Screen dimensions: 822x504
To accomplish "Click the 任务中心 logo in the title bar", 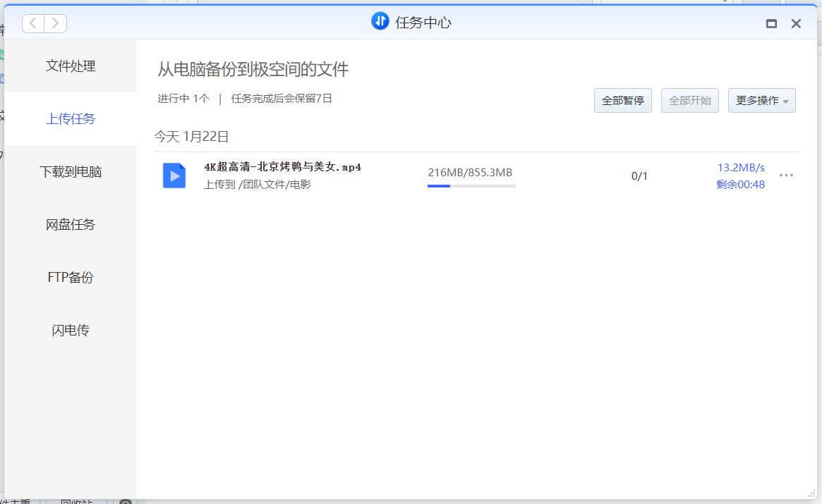I will pyautogui.click(x=380, y=21).
